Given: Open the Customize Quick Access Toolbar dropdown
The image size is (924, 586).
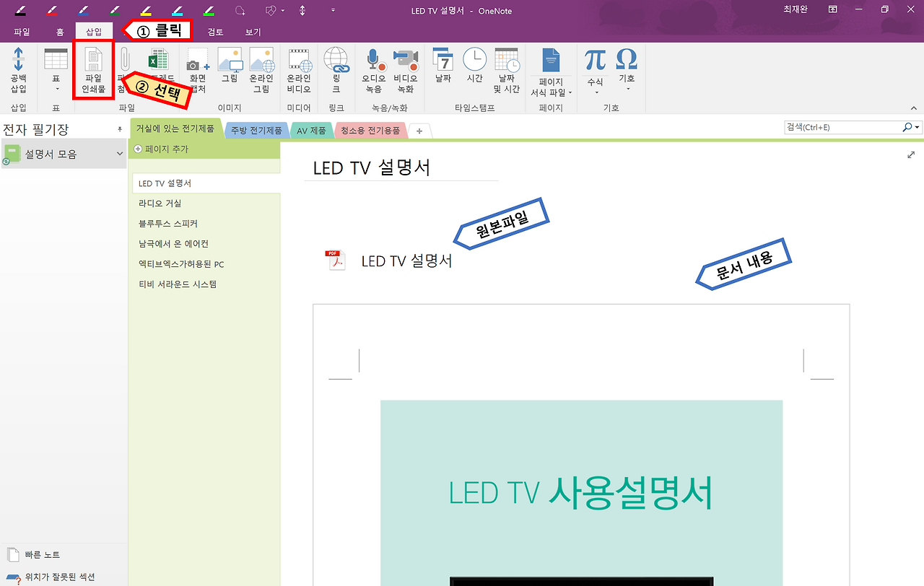Looking at the screenshot, I should point(333,10).
